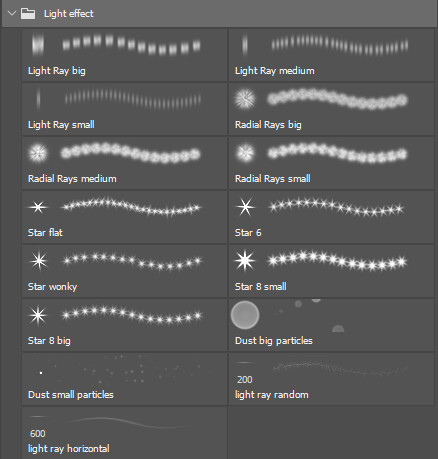438x459 pixels.
Task: Pick the Dust big particles circle icon
Action: pos(245,315)
